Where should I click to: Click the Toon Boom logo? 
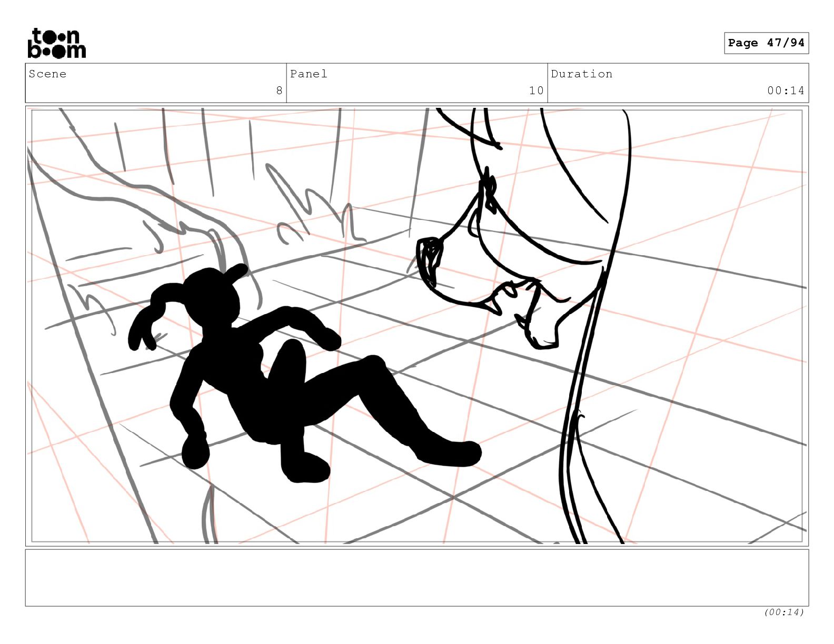56,43
